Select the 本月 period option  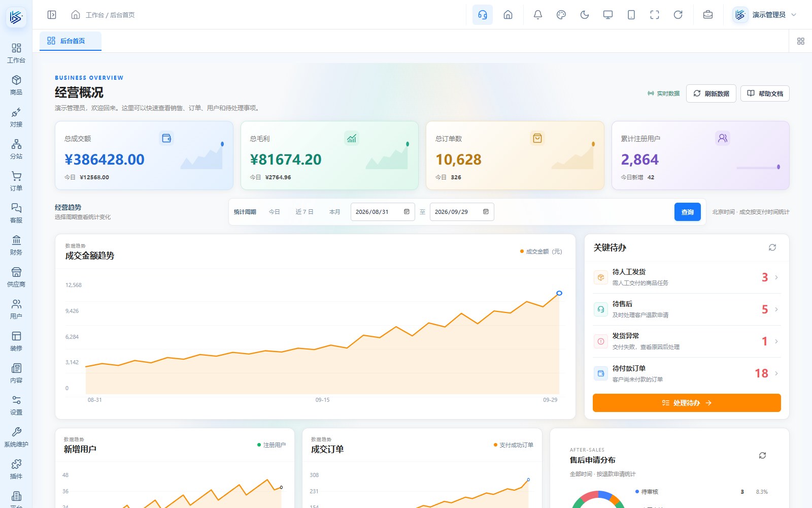(334, 212)
